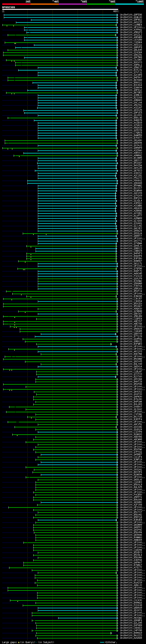Select hit label UniRef100_A6XGW2
The height and width of the screenshot is (644, 146).
(x=131, y=618)
